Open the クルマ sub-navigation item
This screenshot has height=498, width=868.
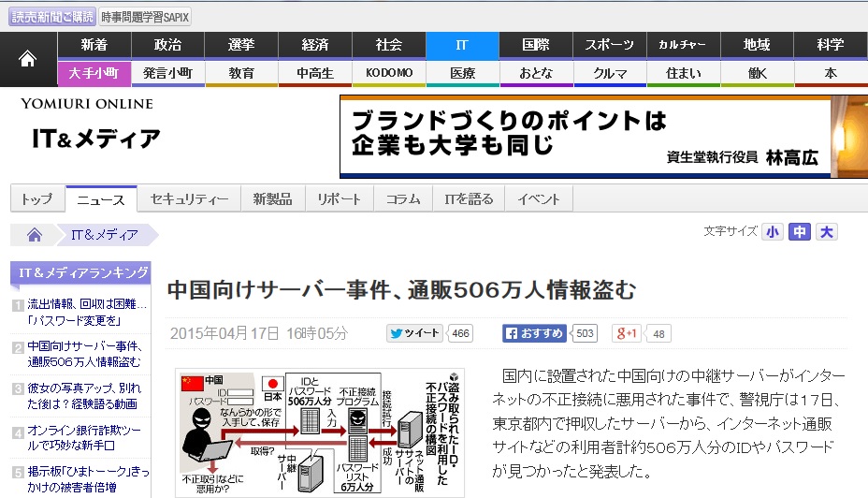pyautogui.click(x=610, y=73)
